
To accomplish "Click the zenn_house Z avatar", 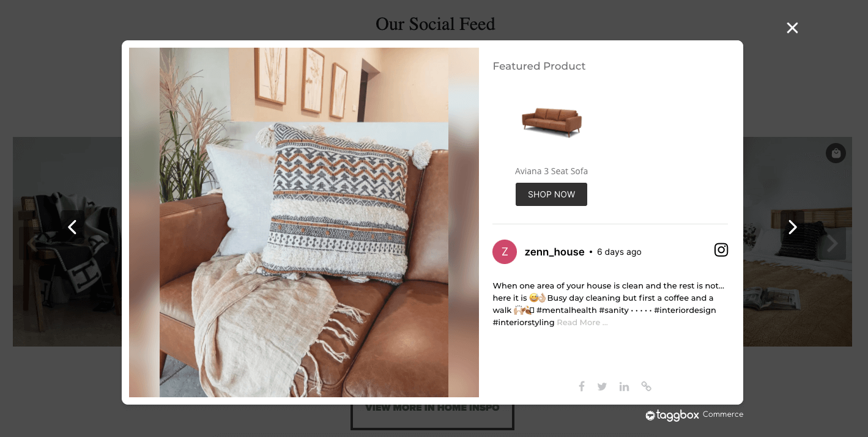I will pos(505,252).
